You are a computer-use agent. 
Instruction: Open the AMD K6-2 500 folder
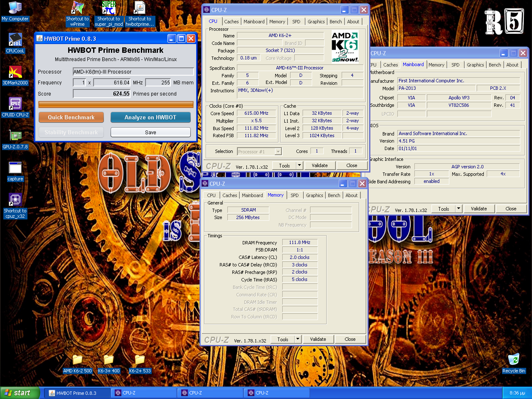[x=77, y=360]
